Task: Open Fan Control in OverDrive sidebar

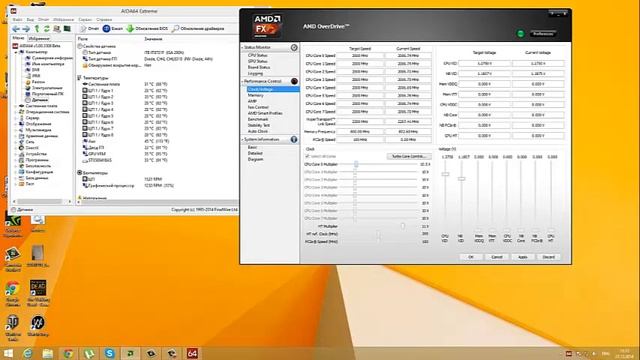Action: pyautogui.click(x=258, y=107)
